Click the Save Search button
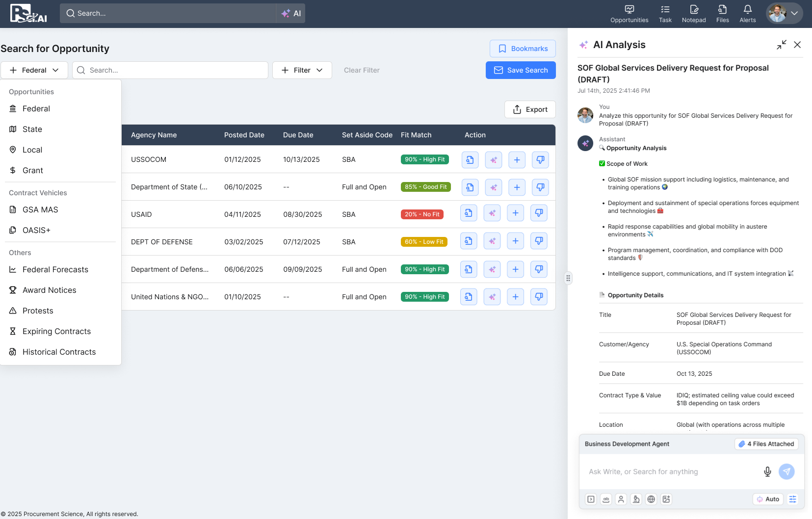 coord(521,70)
